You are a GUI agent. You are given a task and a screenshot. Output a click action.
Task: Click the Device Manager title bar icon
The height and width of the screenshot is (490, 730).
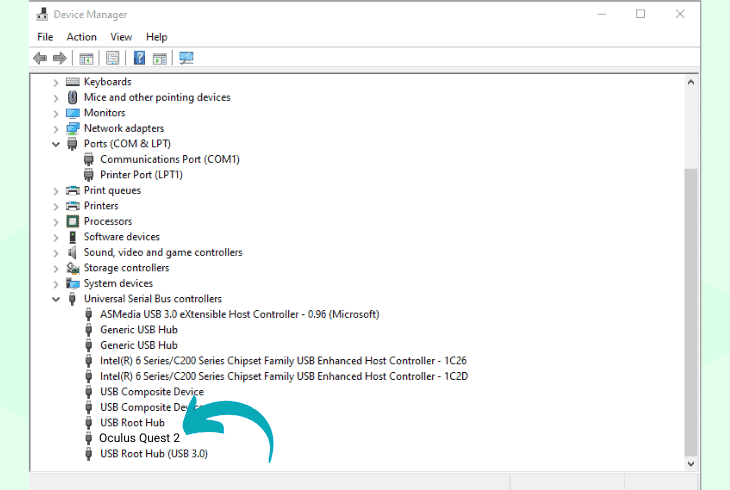click(42, 14)
